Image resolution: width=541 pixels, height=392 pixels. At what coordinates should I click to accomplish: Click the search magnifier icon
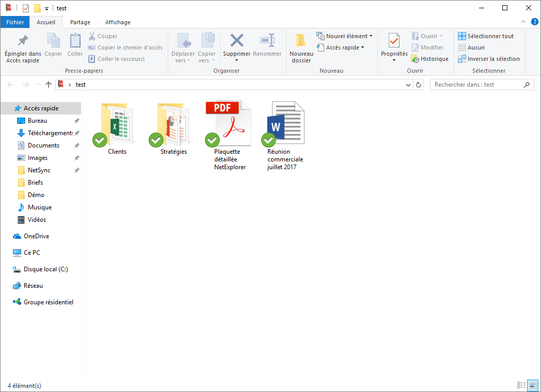527,85
